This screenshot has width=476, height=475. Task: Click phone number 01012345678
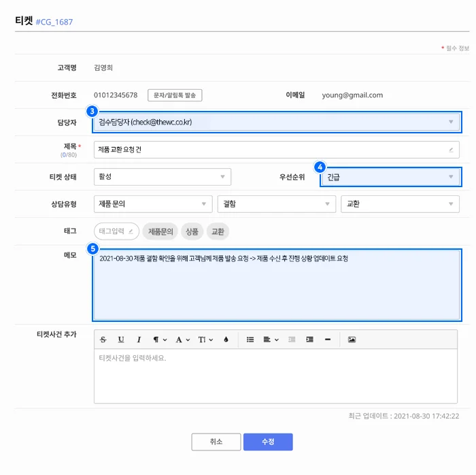click(x=116, y=95)
